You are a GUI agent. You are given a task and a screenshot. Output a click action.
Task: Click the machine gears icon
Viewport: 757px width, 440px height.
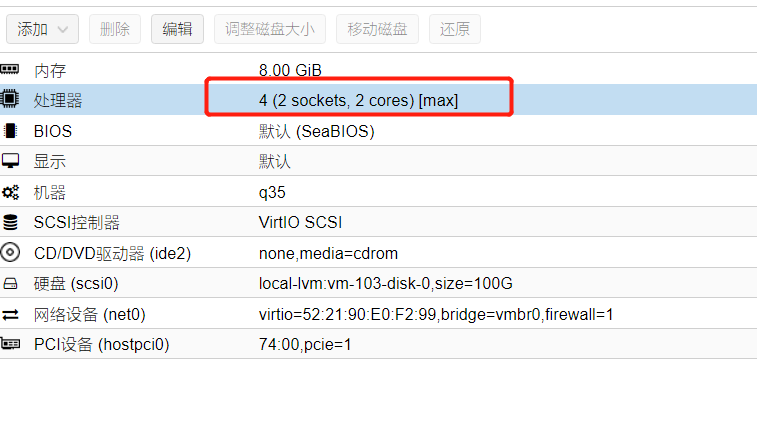pyautogui.click(x=11, y=192)
